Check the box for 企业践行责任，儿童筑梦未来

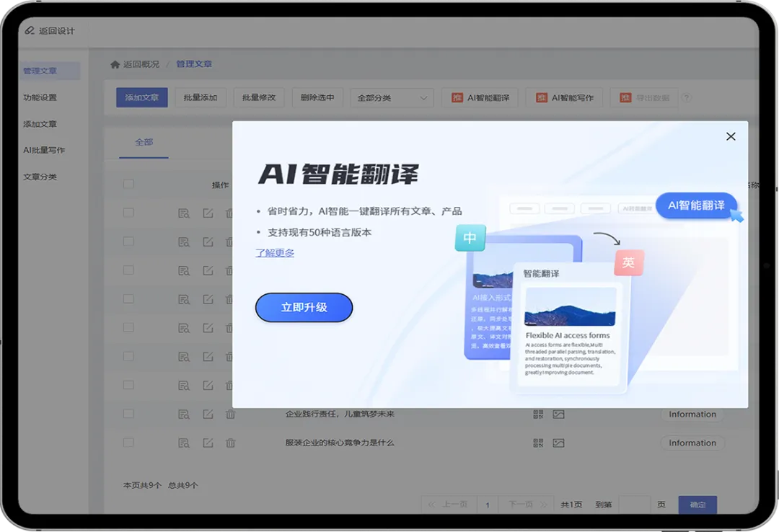pyautogui.click(x=128, y=414)
